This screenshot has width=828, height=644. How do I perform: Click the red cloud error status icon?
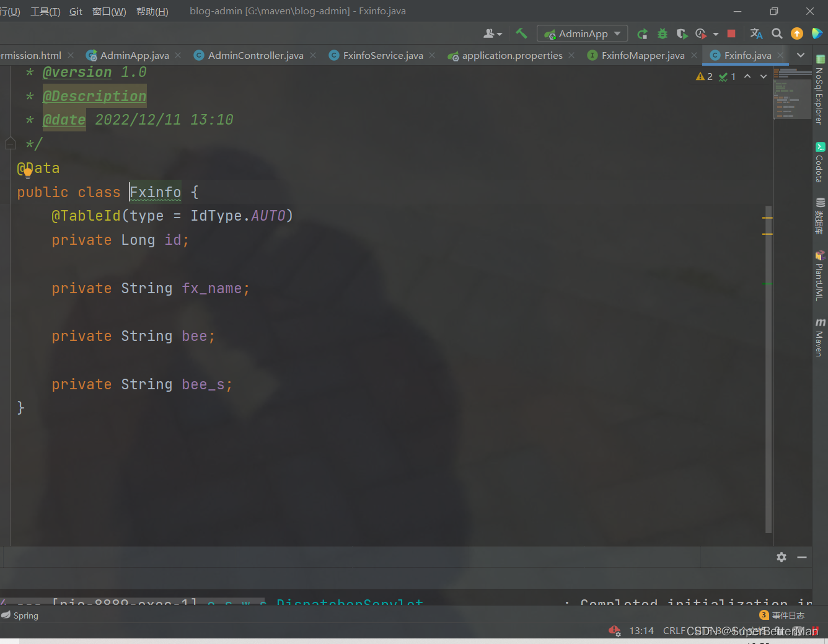point(614,630)
